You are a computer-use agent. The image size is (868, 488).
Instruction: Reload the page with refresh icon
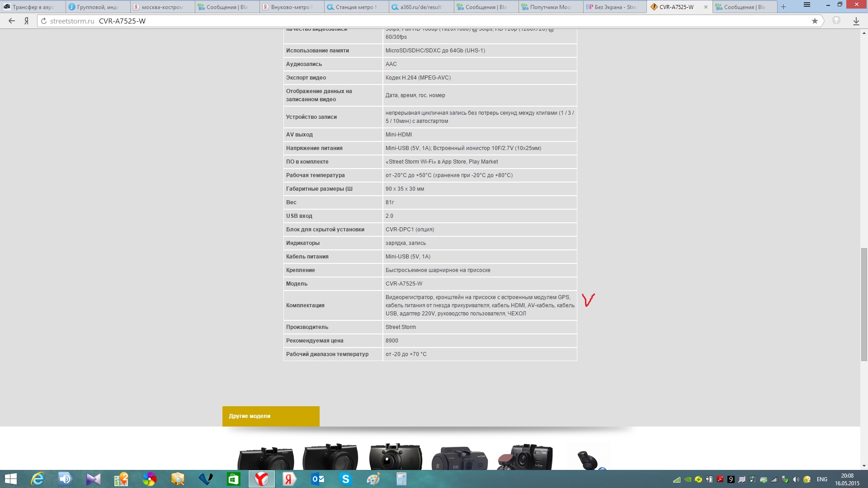(x=44, y=21)
